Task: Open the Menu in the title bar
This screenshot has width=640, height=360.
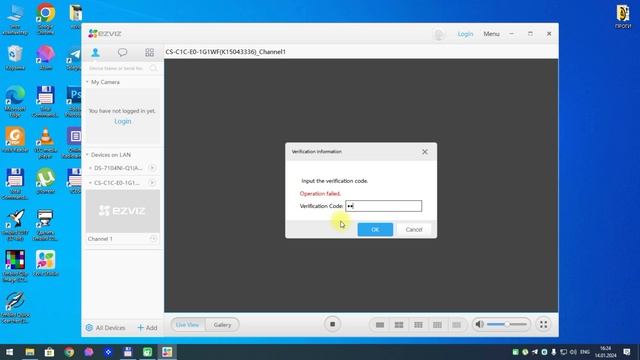Action: pos(491,34)
